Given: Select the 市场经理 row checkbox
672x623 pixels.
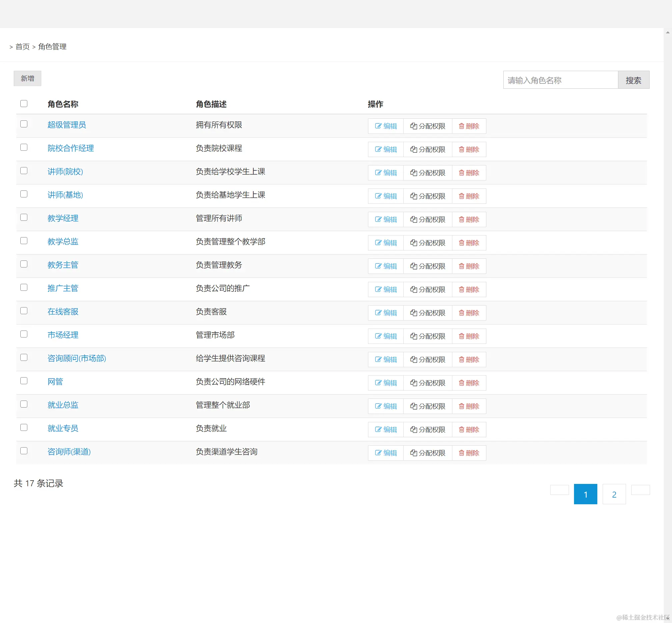Looking at the screenshot, I should point(24,334).
